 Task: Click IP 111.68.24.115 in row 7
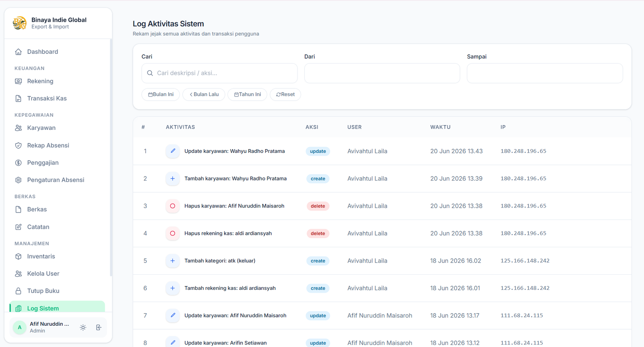(x=522, y=316)
